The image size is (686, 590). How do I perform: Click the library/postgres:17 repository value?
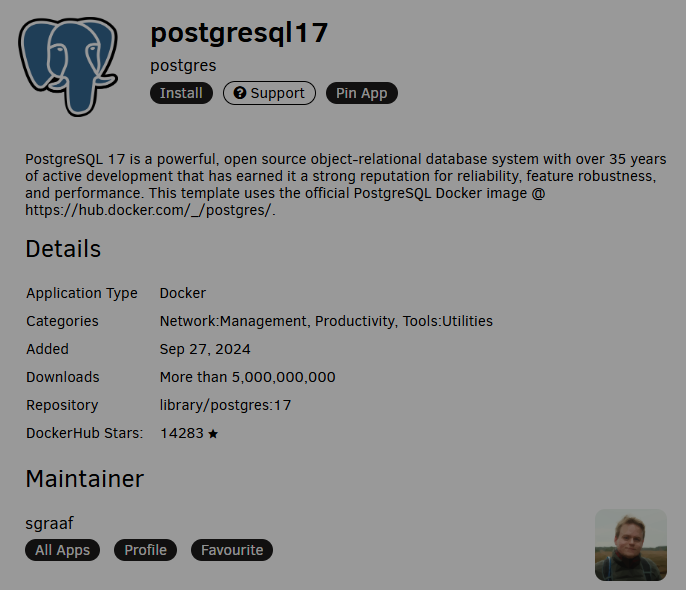click(x=225, y=405)
